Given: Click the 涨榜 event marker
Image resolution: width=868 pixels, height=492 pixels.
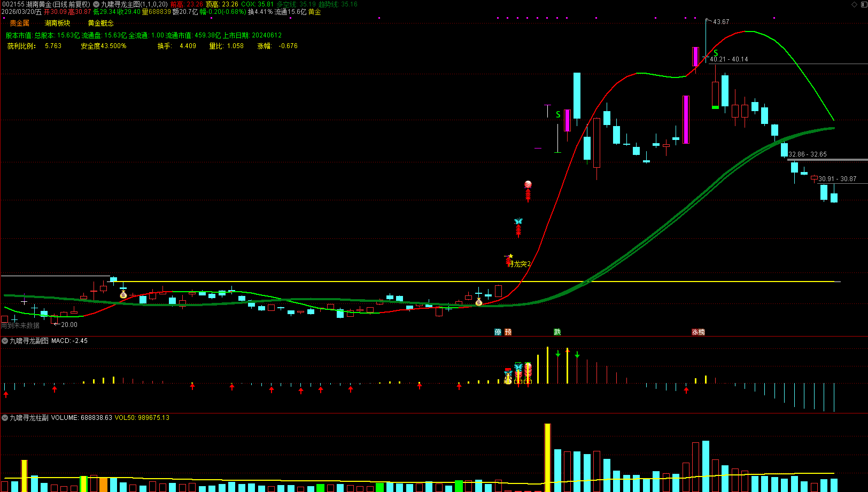Looking at the screenshot, I should pyautogui.click(x=698, y=332).
